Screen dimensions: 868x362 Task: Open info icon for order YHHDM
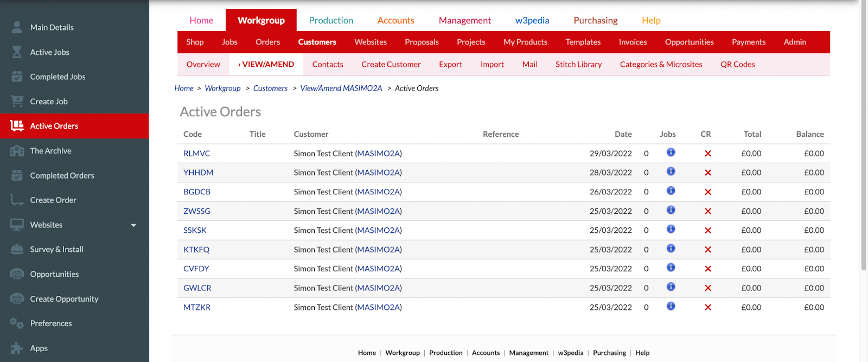point(671,172)
